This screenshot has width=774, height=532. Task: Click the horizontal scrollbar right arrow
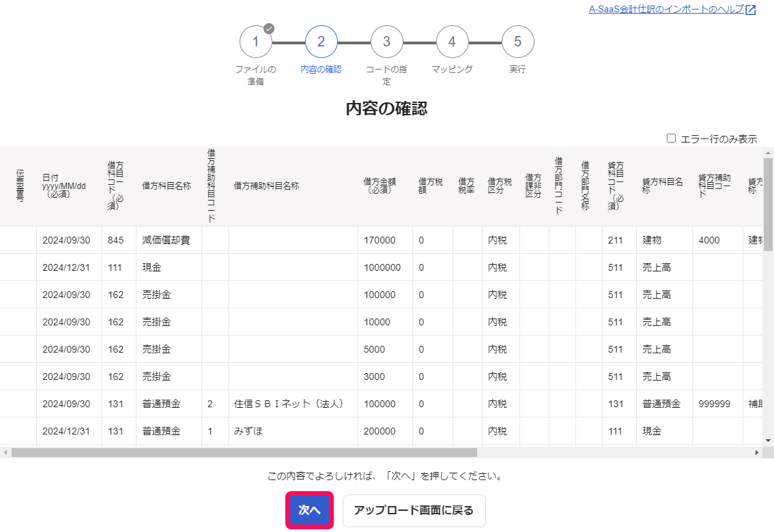click(757, 452)
